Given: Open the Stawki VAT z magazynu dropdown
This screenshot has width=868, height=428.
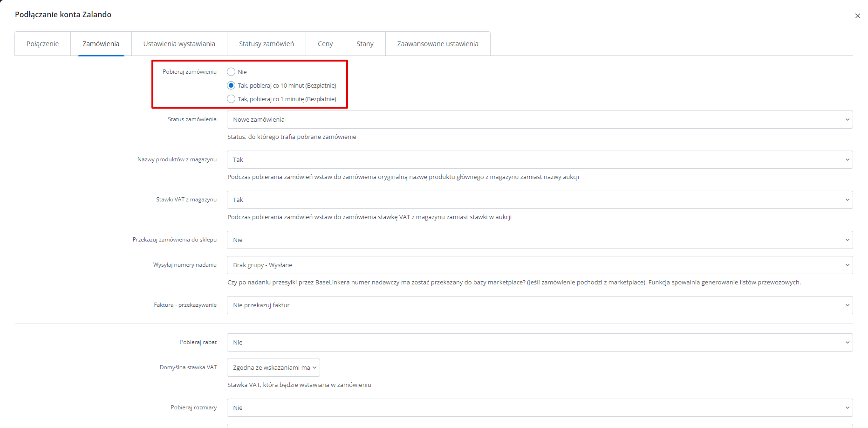Looking at the screenshot, I should pyautogui.click(x=540, y=200).
